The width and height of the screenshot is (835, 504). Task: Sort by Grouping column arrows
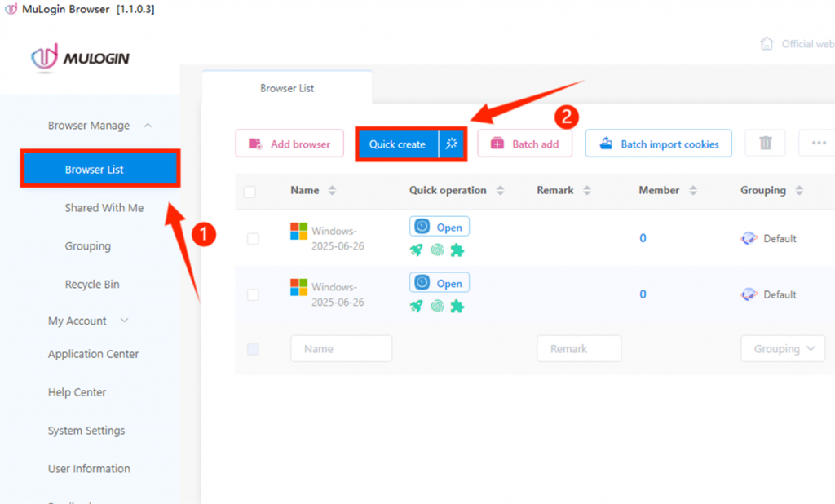coord(799,190)
